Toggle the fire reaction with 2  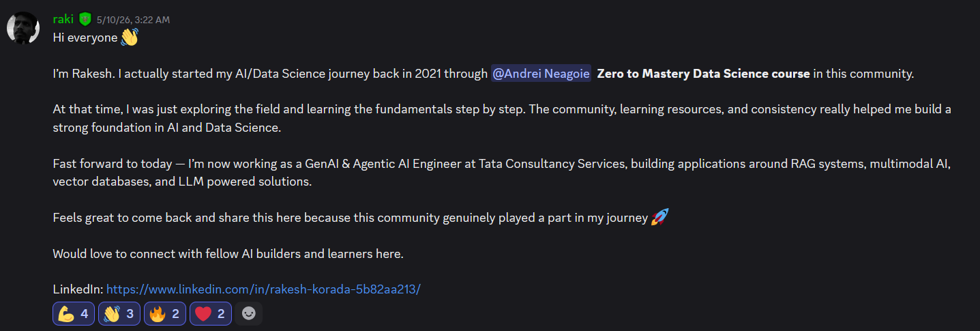[165, 314]
